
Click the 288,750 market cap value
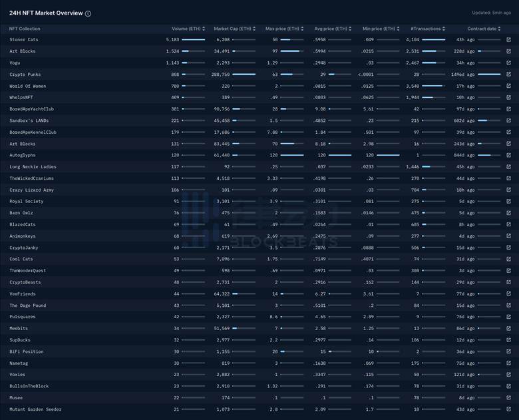pyautogui.click(x=220, y=75)
